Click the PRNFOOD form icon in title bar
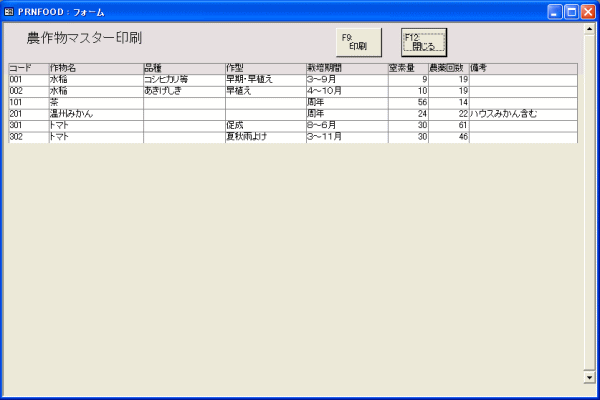This screenshot has width=600, height=400. (10, 10)
